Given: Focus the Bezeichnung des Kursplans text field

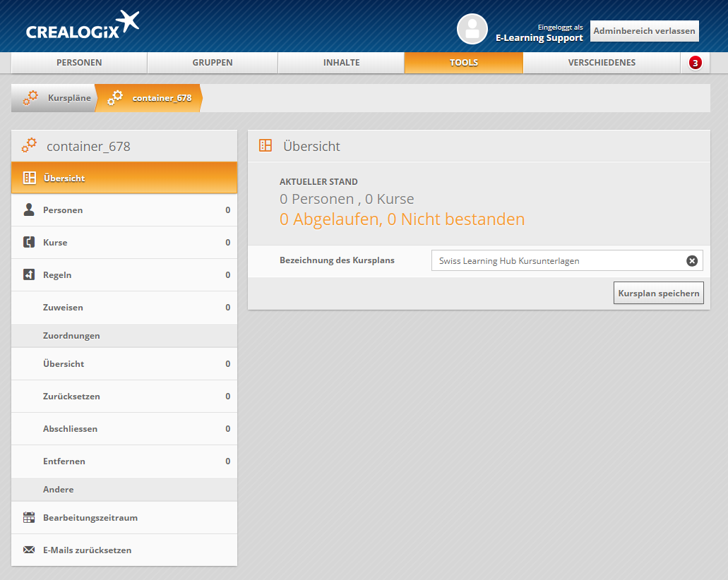Looking at the screenshot, I should point(558,261).
